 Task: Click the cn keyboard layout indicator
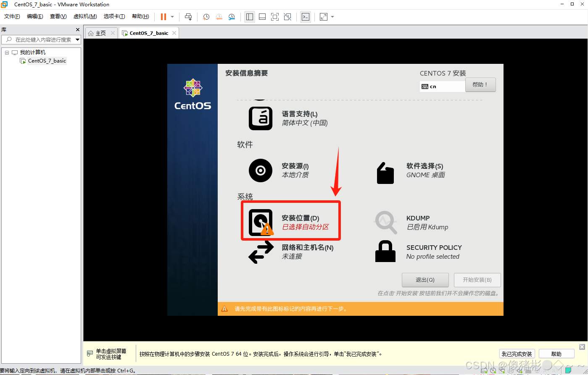pos(442,87)
